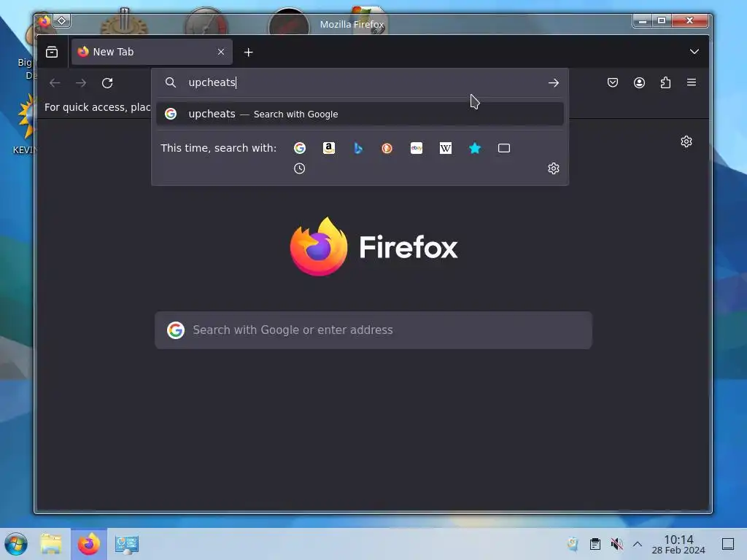Select the New Tab tab label
The width and height of the screenshot is (747, 560).
tap(113, 52)
